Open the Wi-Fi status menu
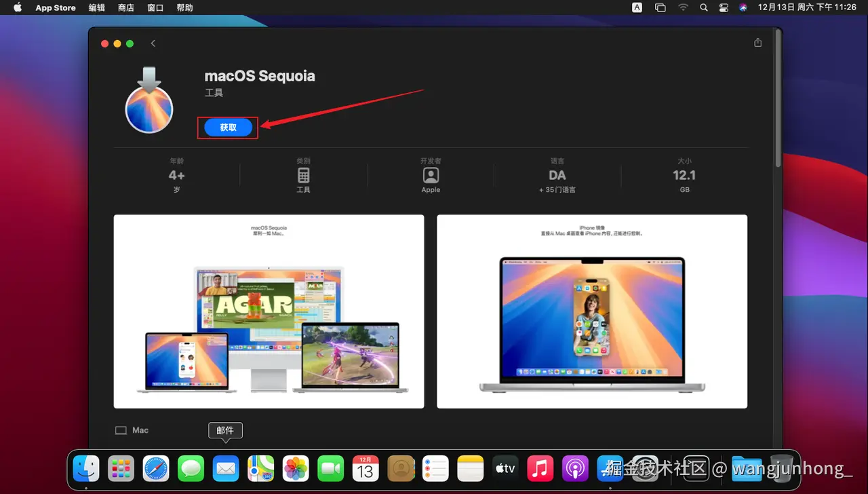 coord(683,7)
